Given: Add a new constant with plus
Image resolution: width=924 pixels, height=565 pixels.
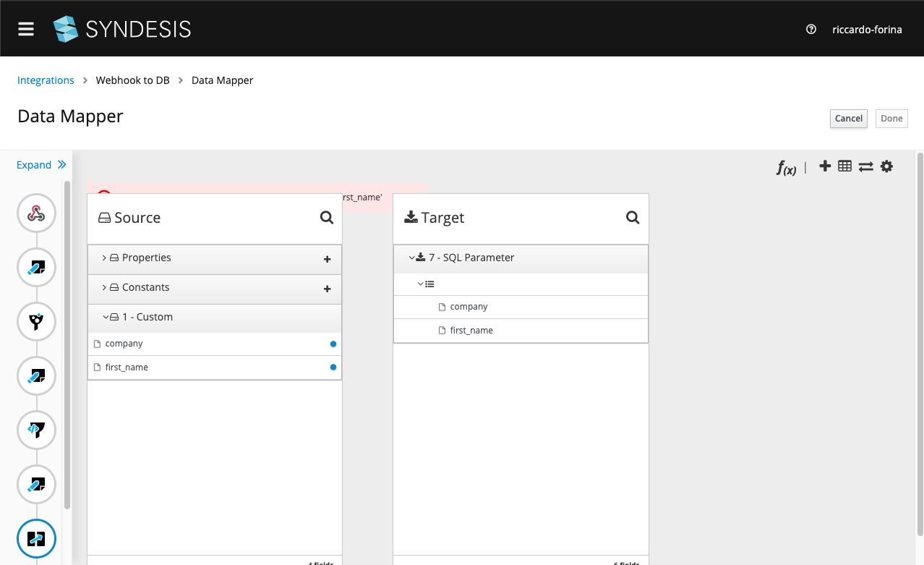Looking at the screenshot, I should coord(328,289).
